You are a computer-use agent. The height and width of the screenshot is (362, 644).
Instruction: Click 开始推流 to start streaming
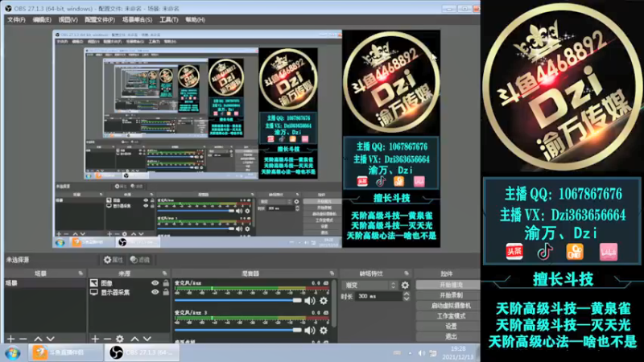(448, 285)
